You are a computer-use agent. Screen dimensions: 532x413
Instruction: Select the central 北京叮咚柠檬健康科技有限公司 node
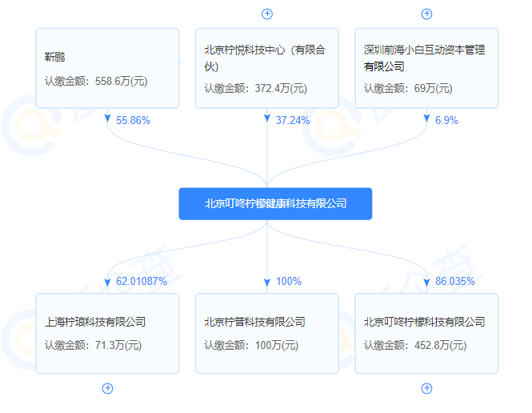point(275,203)
